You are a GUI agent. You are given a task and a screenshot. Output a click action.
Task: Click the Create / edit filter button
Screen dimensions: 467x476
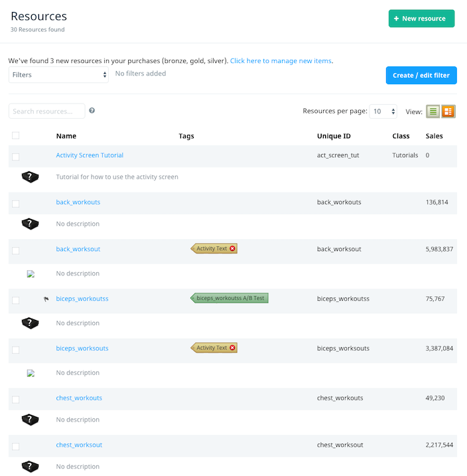pos(421,75)
